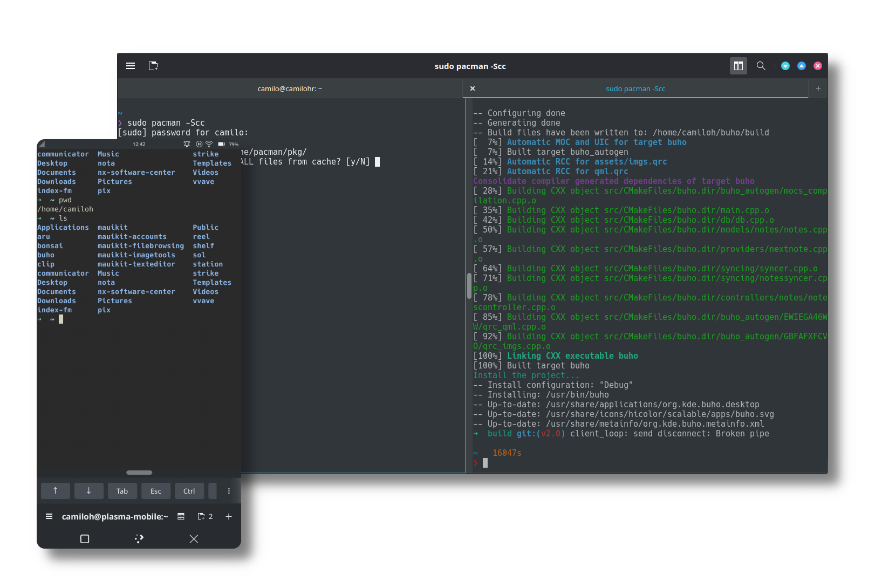Open a new tab with the new-tab icon
Viewport: 889px width, 588px height.
[x=153, y=65]
